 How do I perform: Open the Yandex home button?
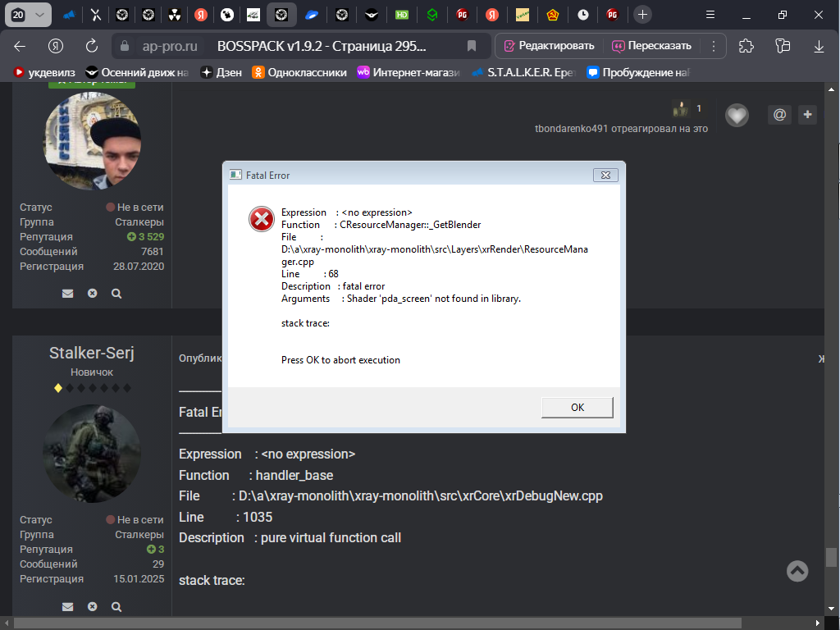pyautogui.click(x=56, y=46)
